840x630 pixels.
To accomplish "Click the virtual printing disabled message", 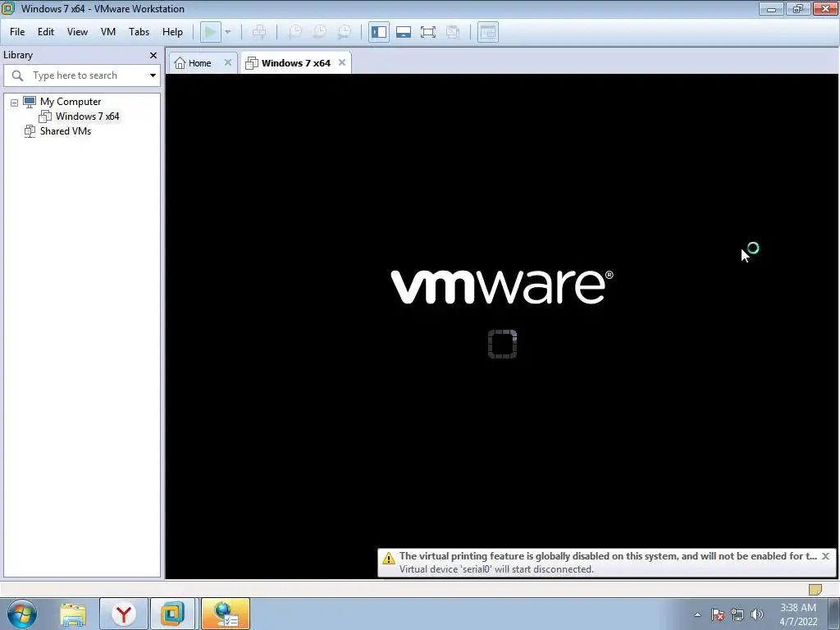I will [608, 556].
